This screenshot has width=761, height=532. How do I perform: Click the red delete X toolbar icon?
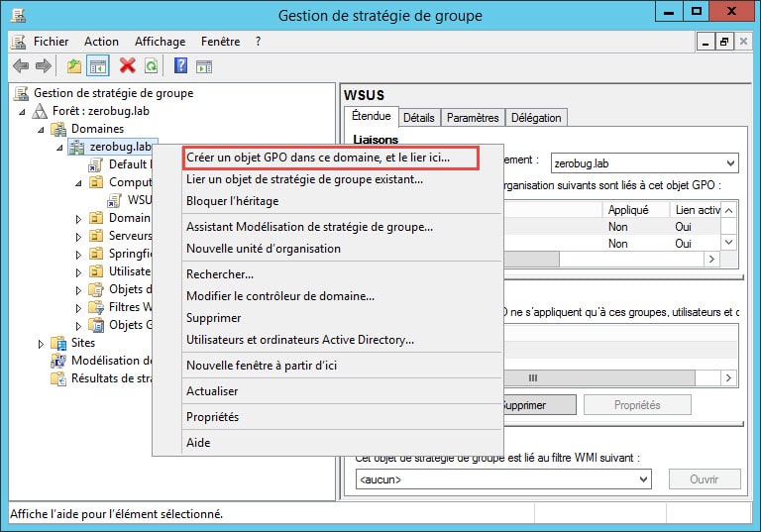click(x=127, y=66)
